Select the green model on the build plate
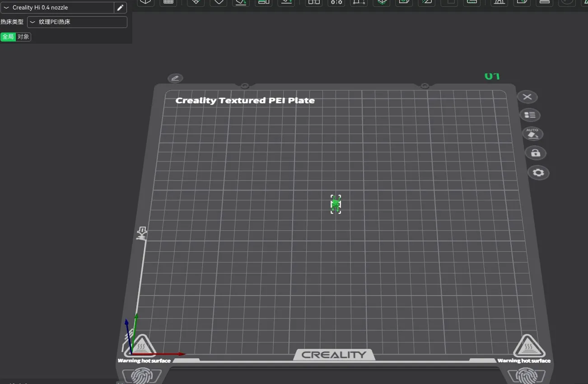Image resolution: width=588 pixels, height=384 pixels. coord(336,204)
